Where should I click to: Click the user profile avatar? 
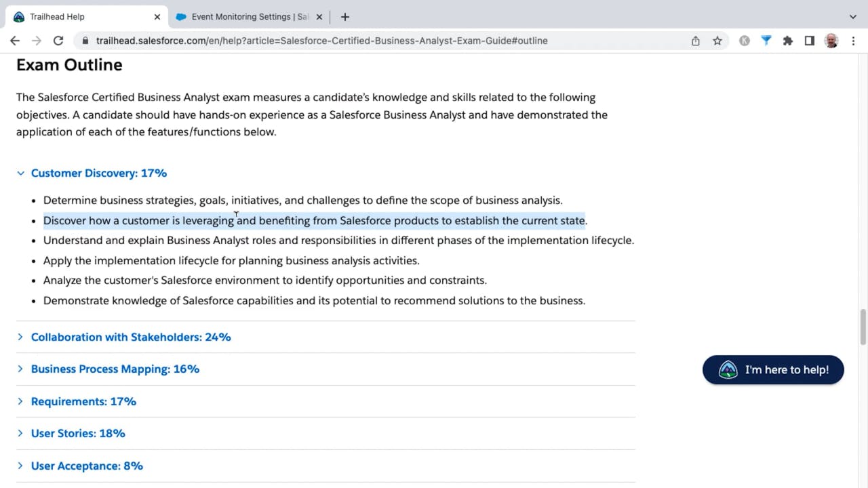coord(831,41)
